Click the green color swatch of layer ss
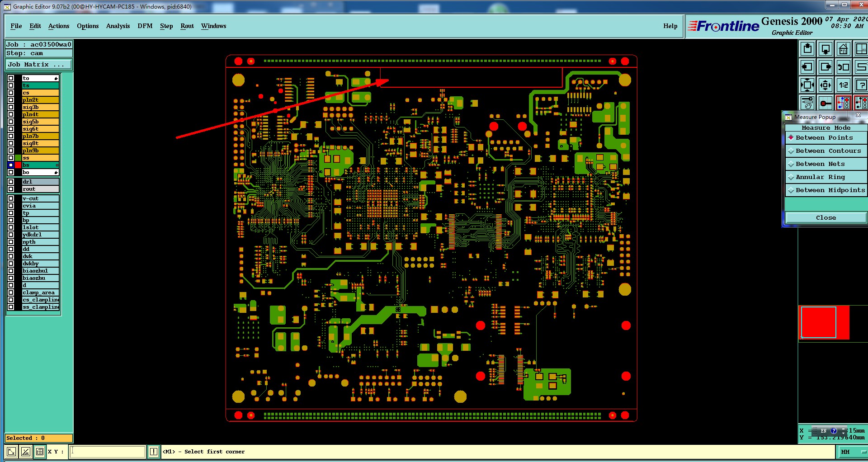The width and height of the screenshot is (868, 462). pos(18,158)
